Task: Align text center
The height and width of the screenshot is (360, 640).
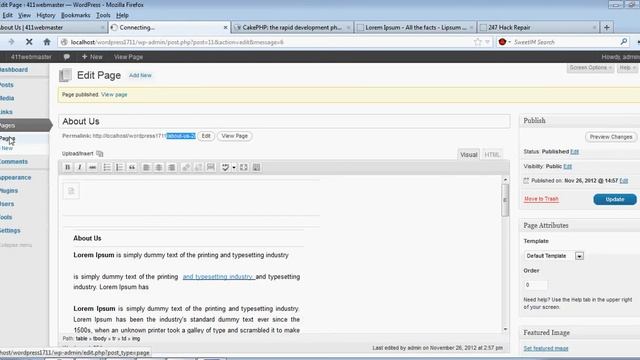Action: (x=159, y=167)
